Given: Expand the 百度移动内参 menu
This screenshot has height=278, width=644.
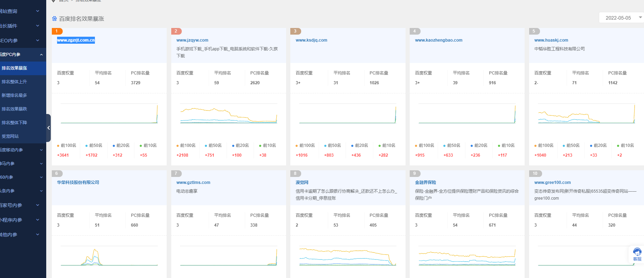Looking at the screenshot, I should (x=23, y=150).
